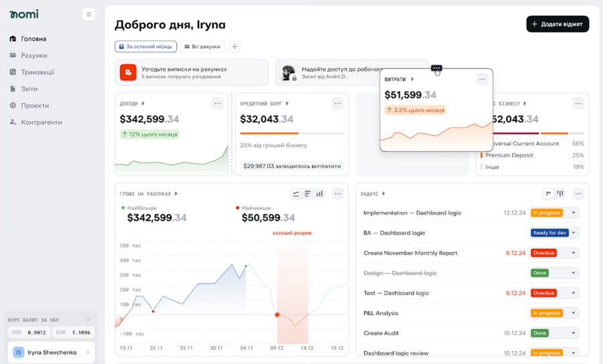Click the red касовий розрив chart zone
The height and width of the screenshot is (364, 603).
coord(293,294)
